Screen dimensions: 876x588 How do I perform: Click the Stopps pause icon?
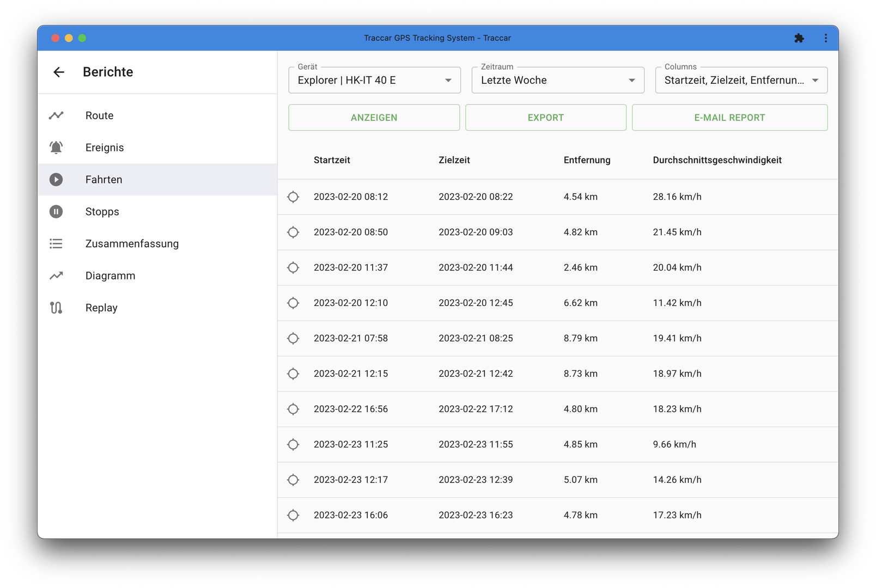click(56, 212)
